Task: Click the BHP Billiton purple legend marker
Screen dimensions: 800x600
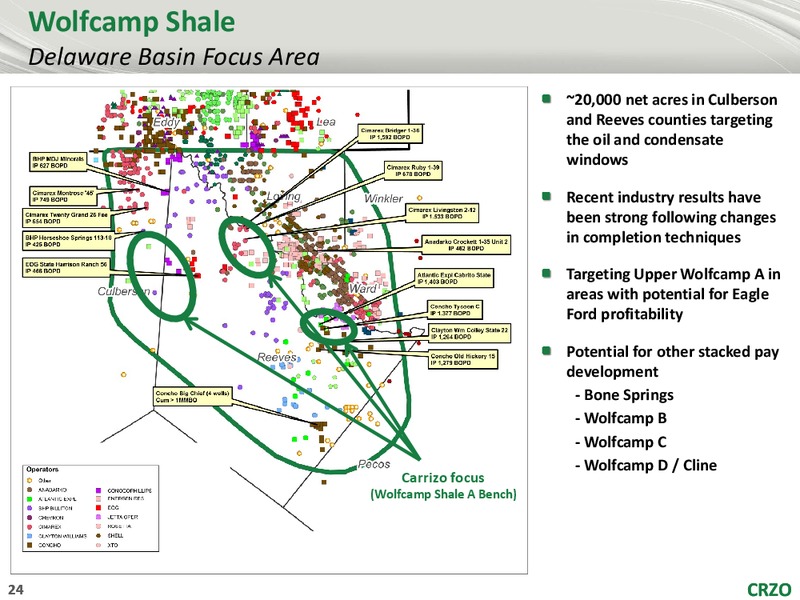Action: click(30, 508)
